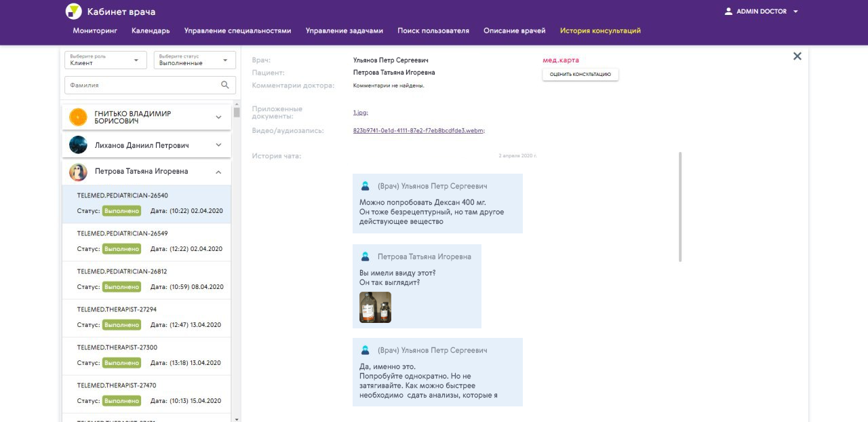Go to the Управление задачами tab

(344, 31)
